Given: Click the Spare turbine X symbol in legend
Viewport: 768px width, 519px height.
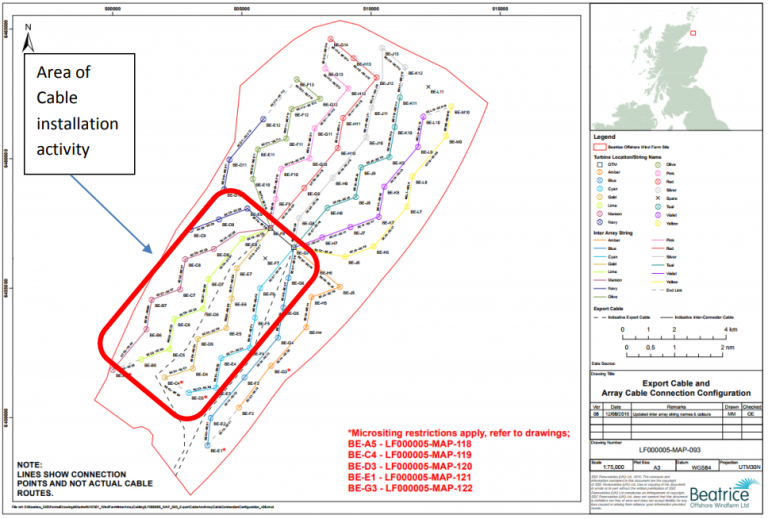Looking at the screenshot, I should [658, 198].
